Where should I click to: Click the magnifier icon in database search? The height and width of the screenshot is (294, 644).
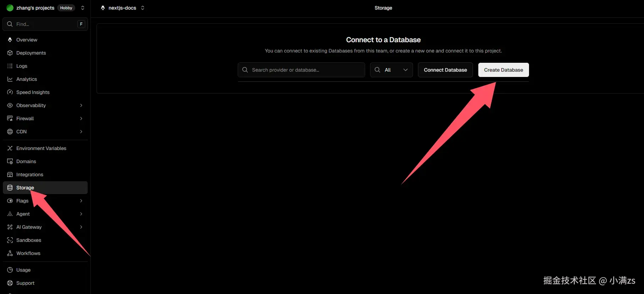tap(245, 70)
